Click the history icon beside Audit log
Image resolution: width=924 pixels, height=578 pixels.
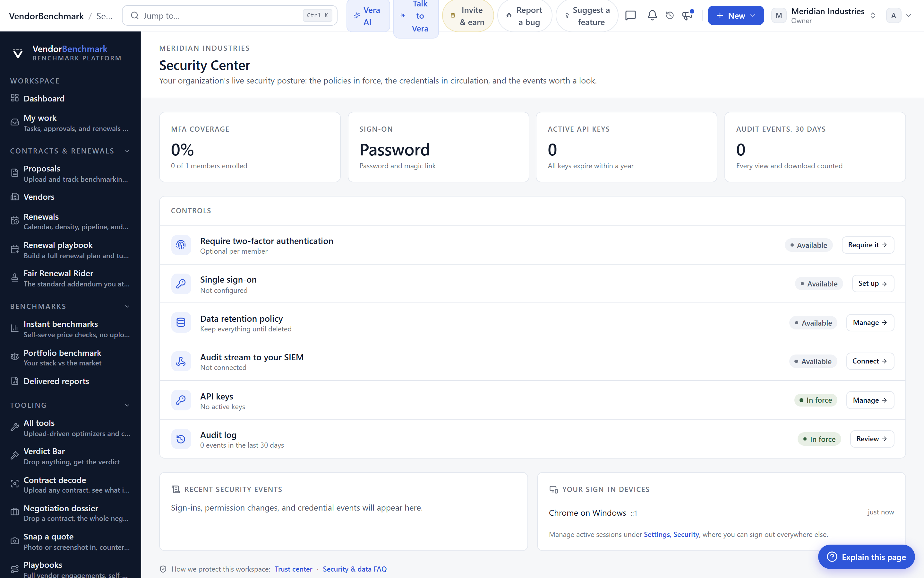pos(181,439)
